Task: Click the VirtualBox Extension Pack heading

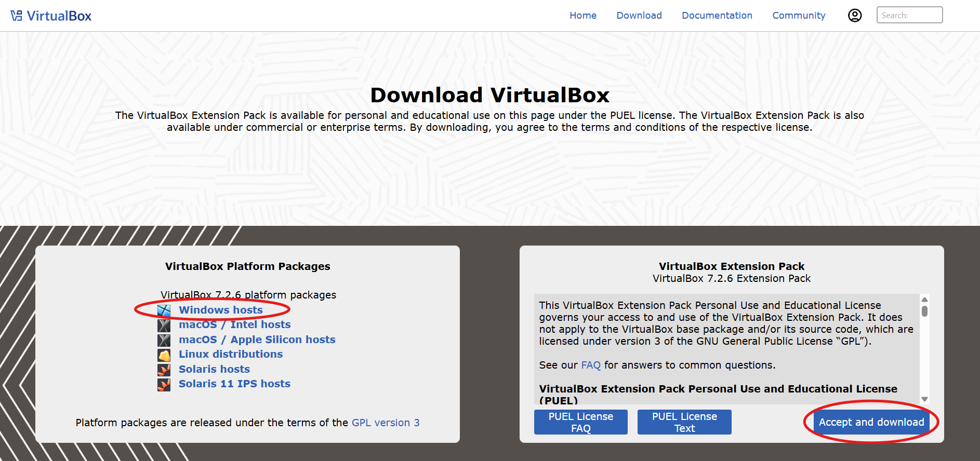Action: 732,266
